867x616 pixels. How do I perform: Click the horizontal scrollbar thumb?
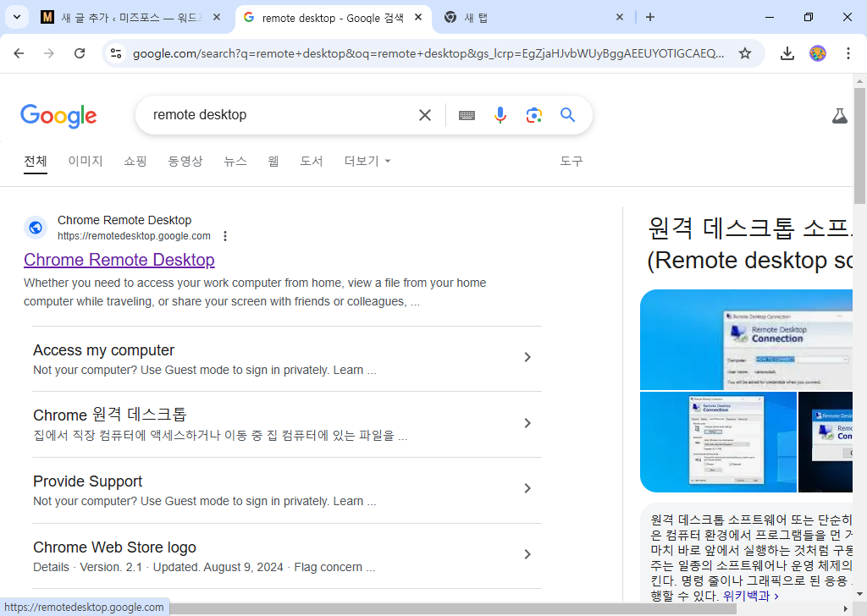tap(453, 608)
